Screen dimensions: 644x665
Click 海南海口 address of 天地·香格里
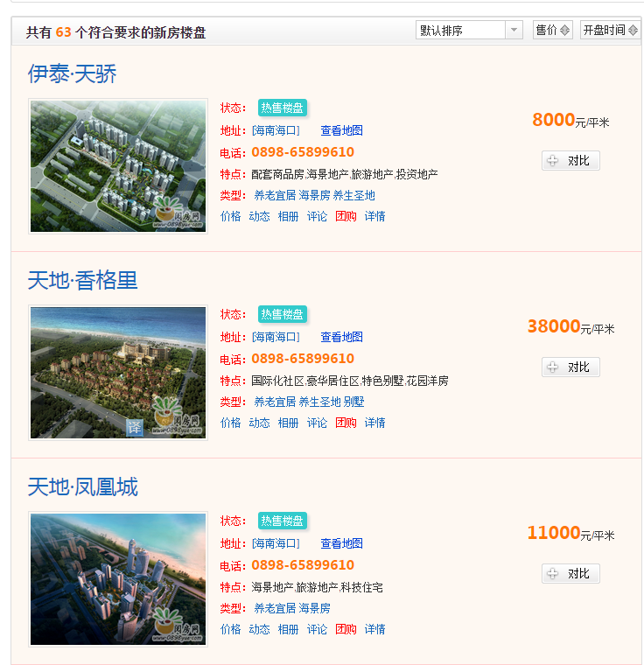click(x=276, y=337)
